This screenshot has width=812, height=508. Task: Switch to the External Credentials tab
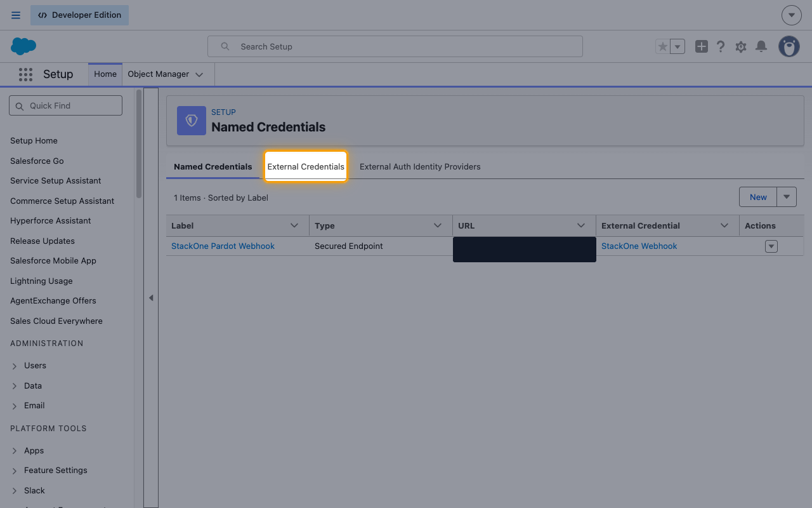pyautogui.click(x=306, y=166)
